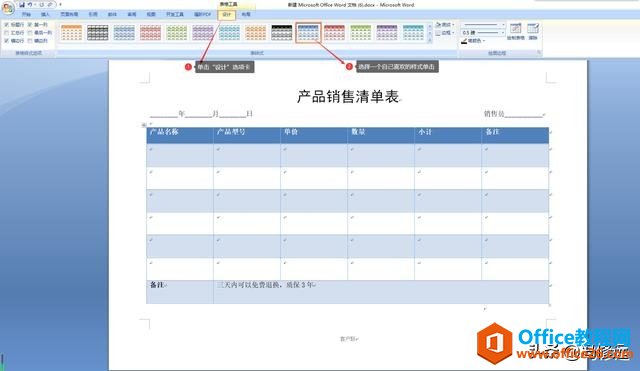The width and height of the screenshot is (640, 371).
Task: Click the Undo icon in quick access toolbar
Action: pyautogui.click(x=30, y=4)
